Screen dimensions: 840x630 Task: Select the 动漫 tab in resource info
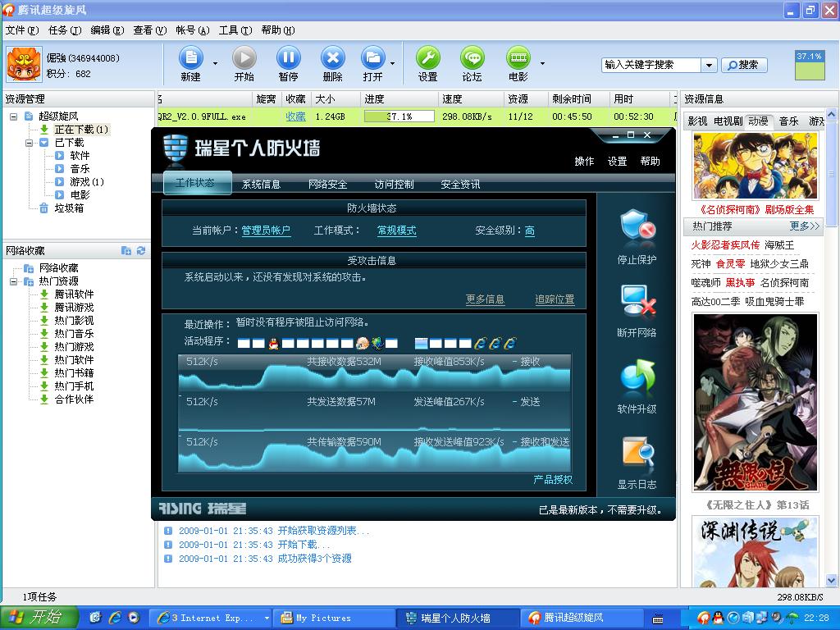tap(759, 121)
